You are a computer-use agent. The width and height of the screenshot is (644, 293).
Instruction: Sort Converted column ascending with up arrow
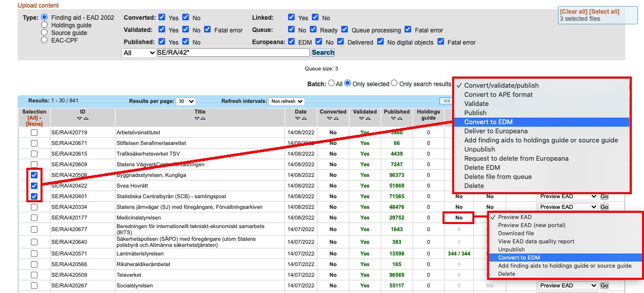point(336,118)
